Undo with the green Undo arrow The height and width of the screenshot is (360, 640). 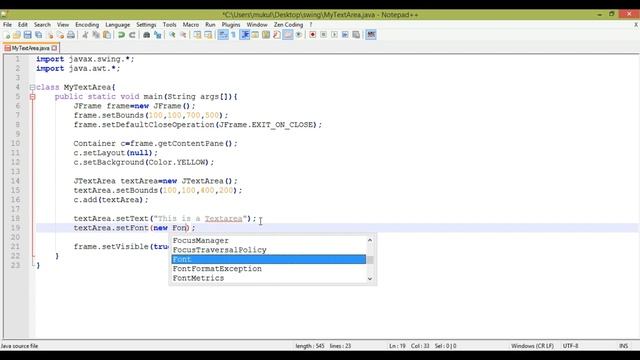point(121,35)
